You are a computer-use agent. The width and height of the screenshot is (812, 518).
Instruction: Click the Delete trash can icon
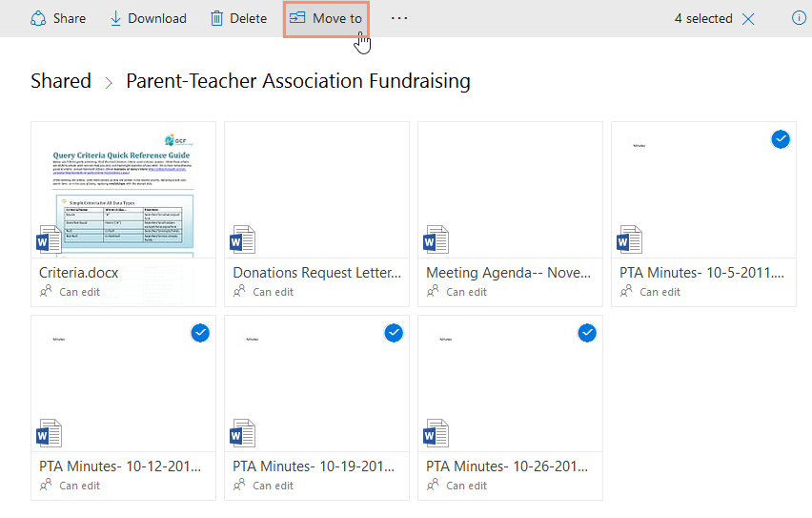[x=217, y=18]
